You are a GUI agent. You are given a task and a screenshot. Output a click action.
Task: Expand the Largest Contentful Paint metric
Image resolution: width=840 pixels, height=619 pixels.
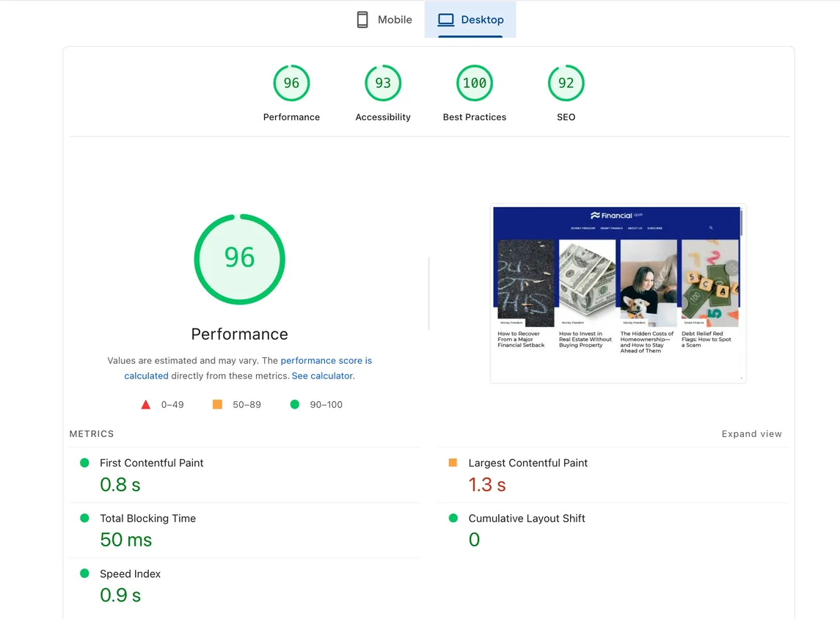(x=613, y=475)
